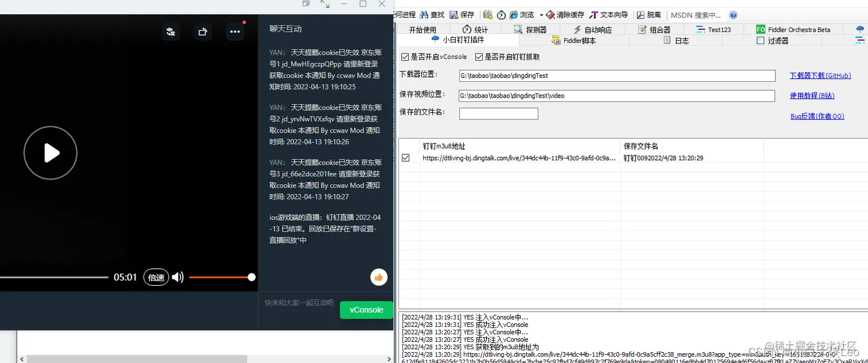Open the translate subtitle icon in player

tap(170, 32)
